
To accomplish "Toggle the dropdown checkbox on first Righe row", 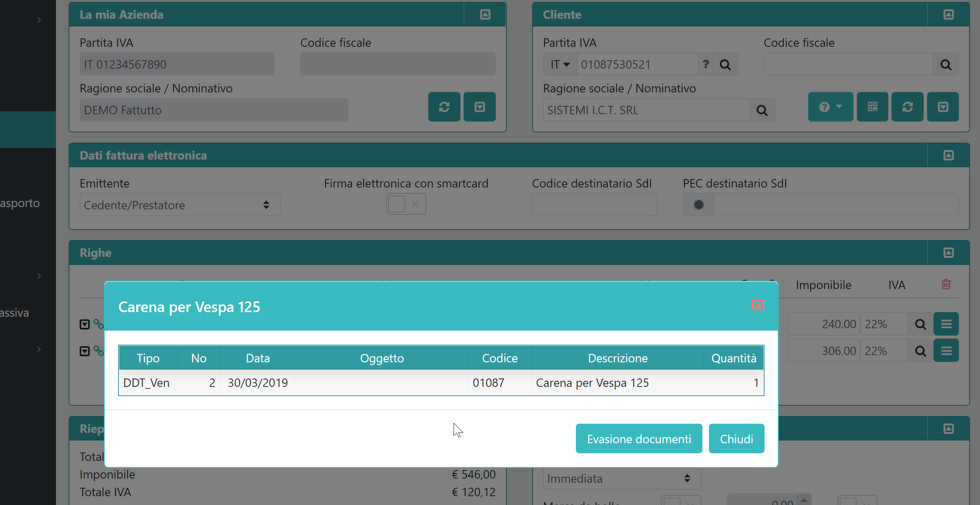I will point(85,324).
